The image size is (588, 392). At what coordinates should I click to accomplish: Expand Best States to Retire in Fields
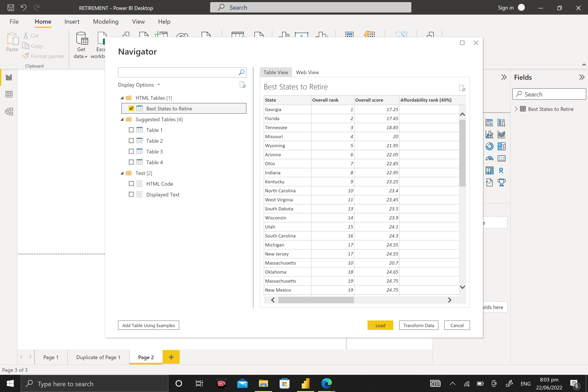pos(516,109)
